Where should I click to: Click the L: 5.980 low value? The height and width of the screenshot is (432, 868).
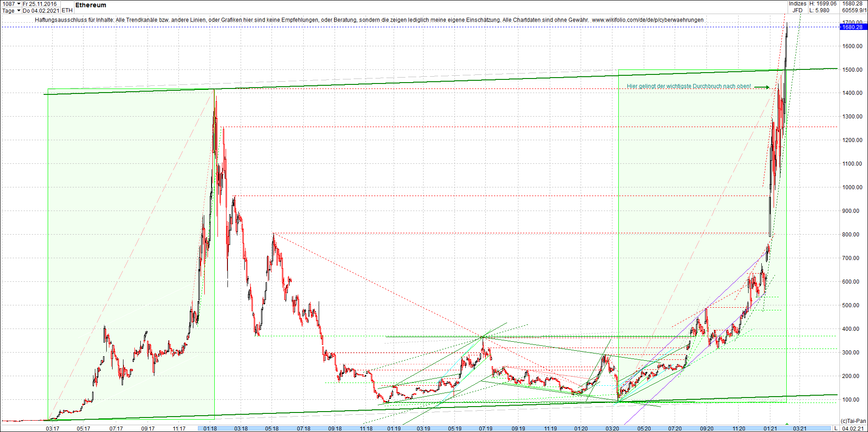tap(819, 10)
